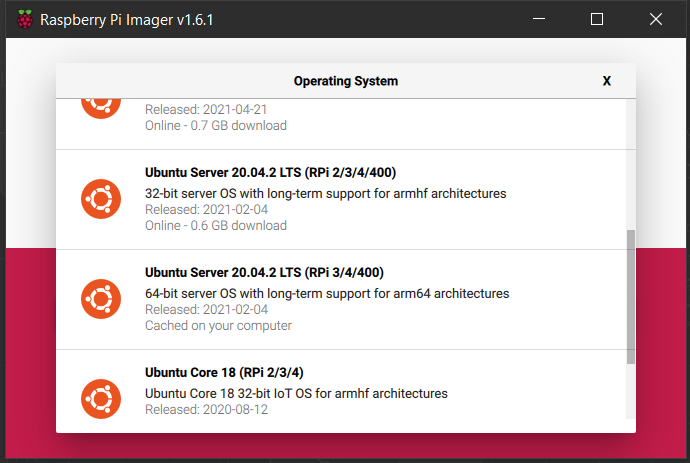
Task: Click the 'Online - 0.6 GB download' text
Action: coord(216,226)
